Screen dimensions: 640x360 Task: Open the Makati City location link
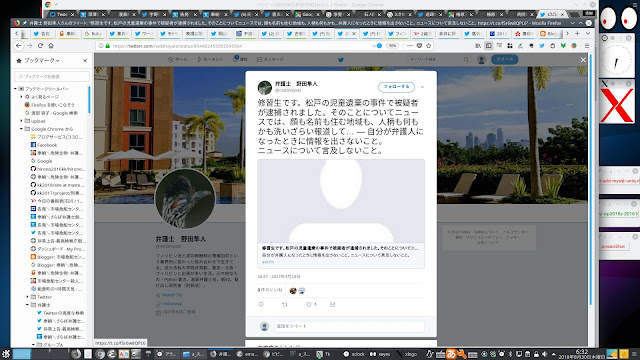(x=172, y=295)
